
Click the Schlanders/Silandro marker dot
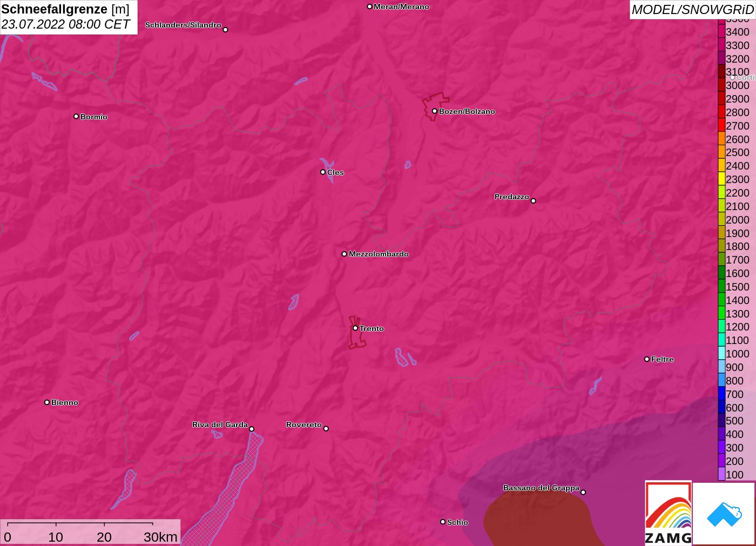tap(226, 30)
